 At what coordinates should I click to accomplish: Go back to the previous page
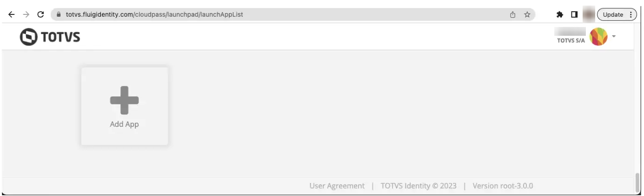pos(12,14)
